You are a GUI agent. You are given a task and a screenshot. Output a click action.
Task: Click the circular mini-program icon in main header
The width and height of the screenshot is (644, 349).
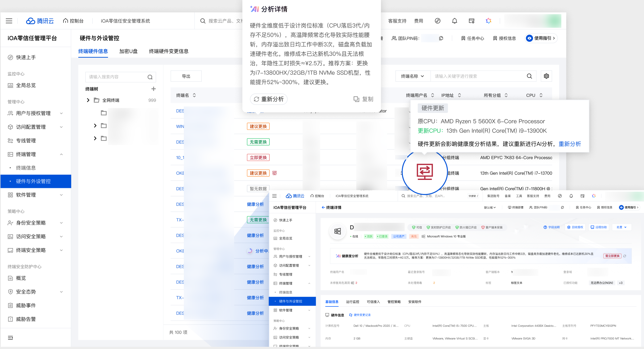437,21
